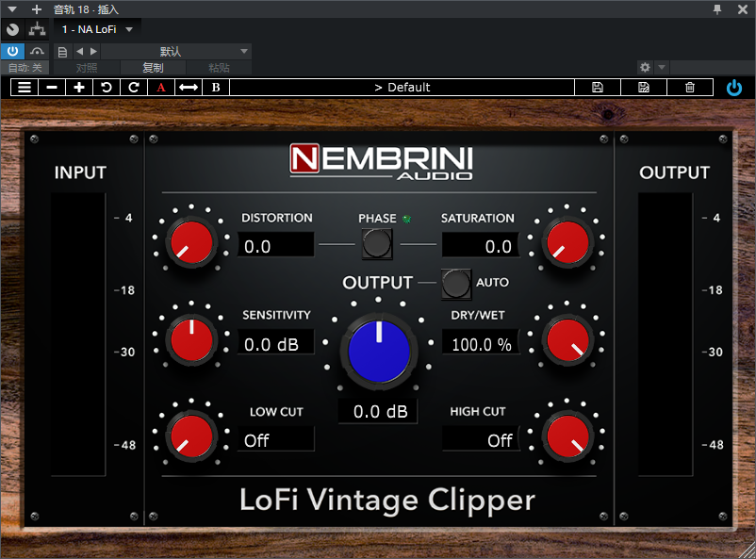The image size is (756, 559).
Task: Click the LoFi Vintage Clipper title text
Action: (x=387, y=501)
